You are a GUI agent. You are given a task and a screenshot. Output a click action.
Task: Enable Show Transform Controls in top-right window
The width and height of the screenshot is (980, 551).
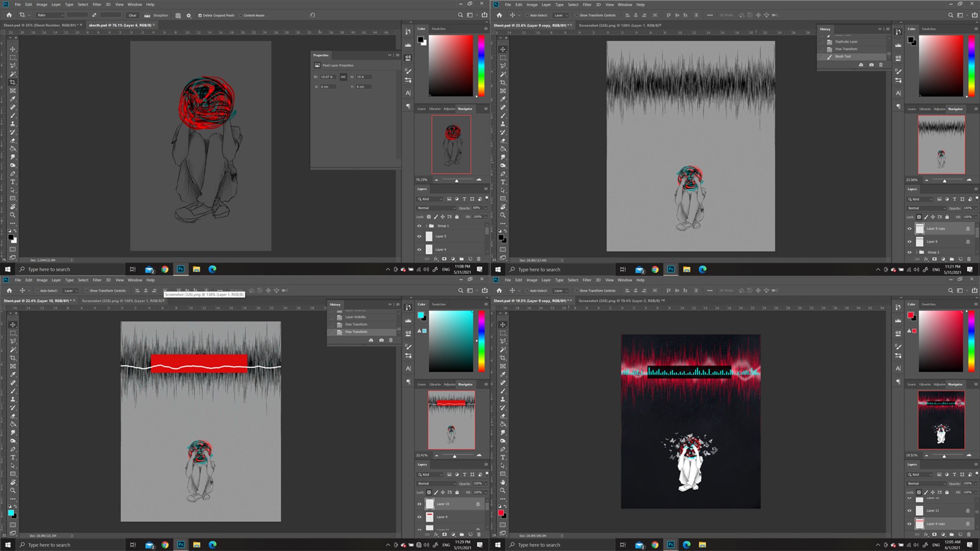click(577, 15)
